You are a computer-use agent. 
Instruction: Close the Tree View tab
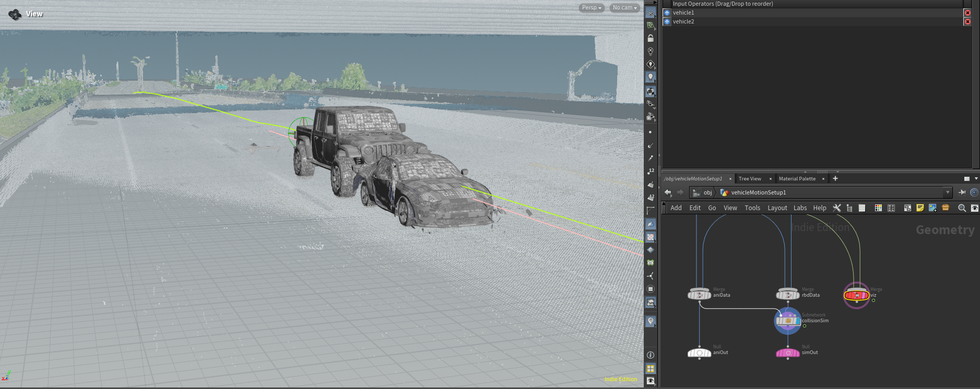[771, 178]
